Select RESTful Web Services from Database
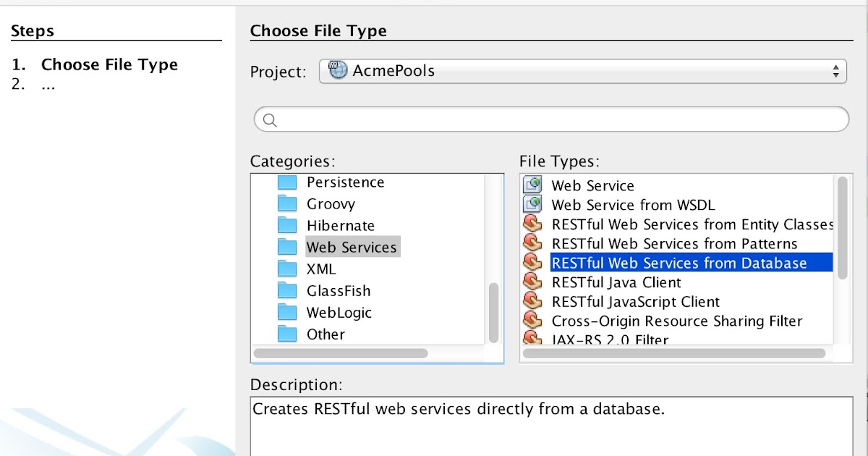Image resolution: width=868 pixels, height=456 pixels. (678, 263)
